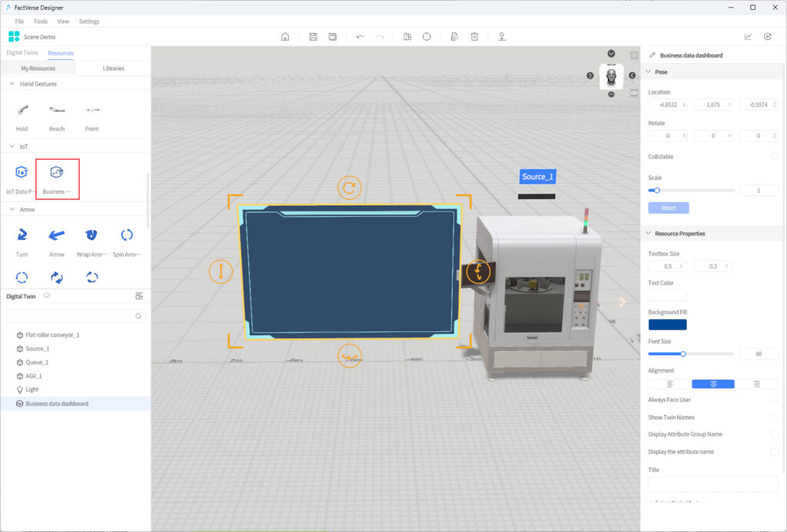Click the first save icon
This screenshot has width=787, height=532.
point(313,37)
